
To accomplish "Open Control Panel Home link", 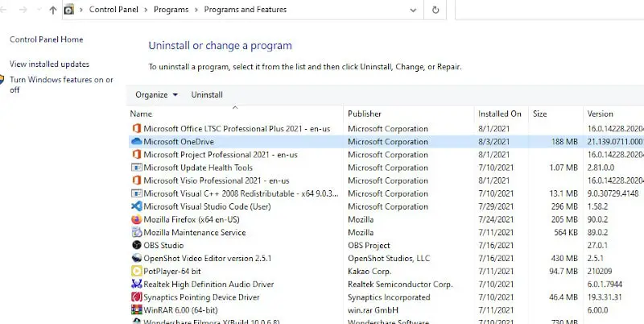I will coord(47,39).
